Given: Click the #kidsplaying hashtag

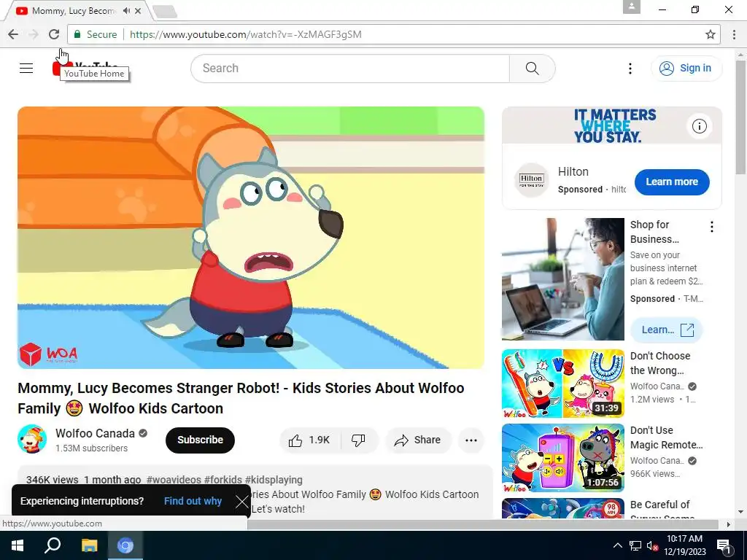Looking at the screenshot, I should click(274, 480).
